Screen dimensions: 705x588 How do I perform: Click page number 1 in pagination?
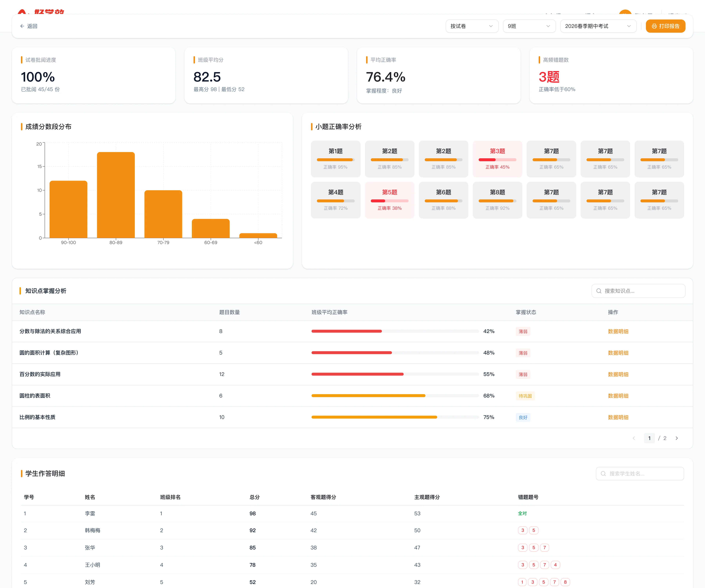pos(649,438)
